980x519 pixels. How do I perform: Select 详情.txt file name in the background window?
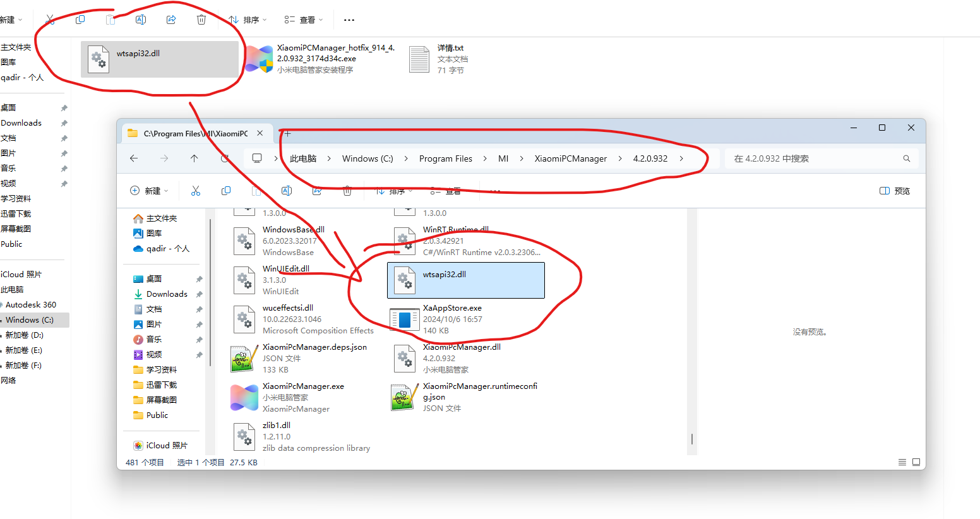point(450,48)
